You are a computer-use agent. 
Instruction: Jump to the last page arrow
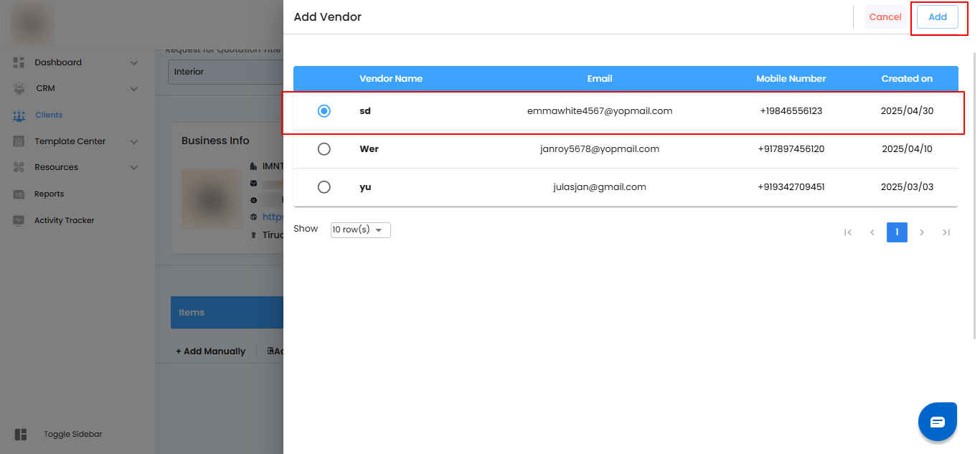tap(946, 232)
